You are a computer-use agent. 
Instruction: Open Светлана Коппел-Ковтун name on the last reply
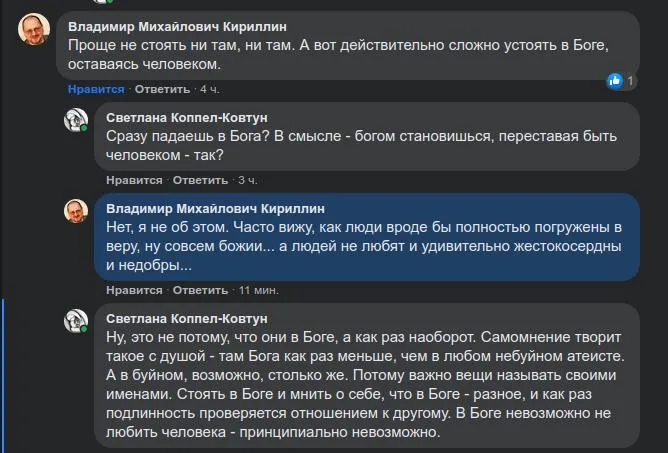187,317
